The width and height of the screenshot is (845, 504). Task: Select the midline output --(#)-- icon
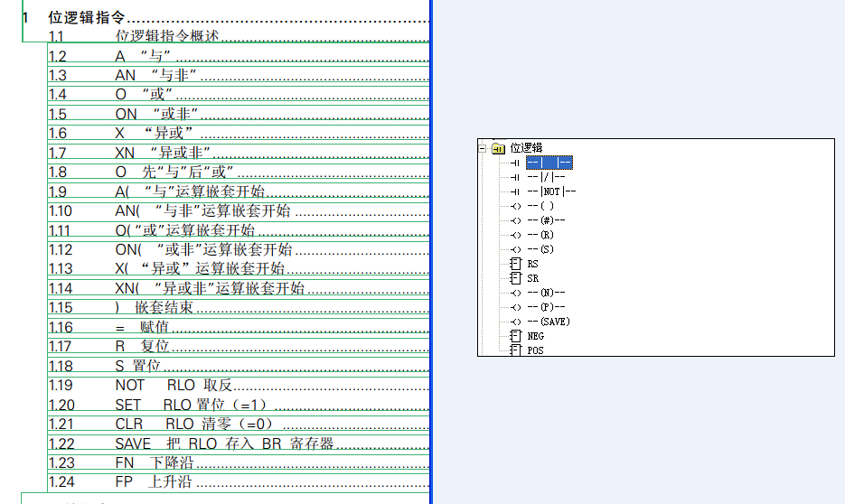(x=516, y=220)
